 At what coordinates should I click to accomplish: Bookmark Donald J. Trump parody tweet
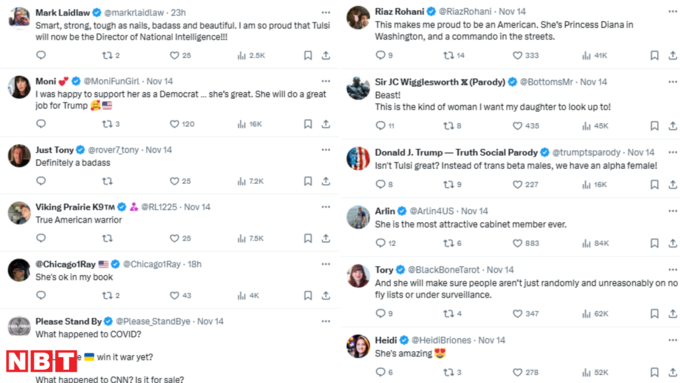coord(654,185)
